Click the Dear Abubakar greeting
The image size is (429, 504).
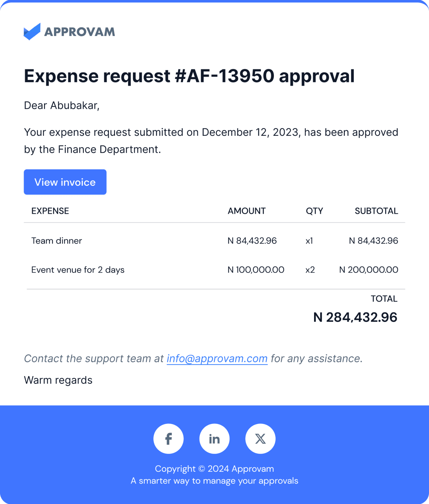pyautogui.click(x=62, y=105)
